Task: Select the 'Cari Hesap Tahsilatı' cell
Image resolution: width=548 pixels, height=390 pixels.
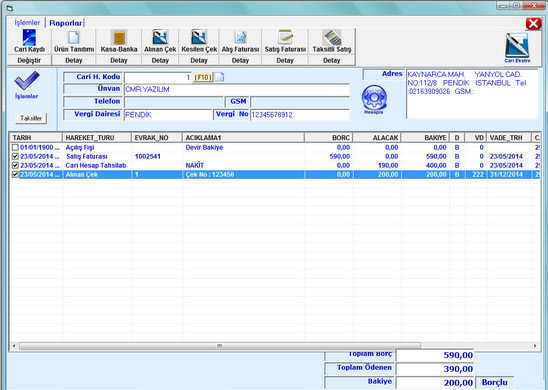Action: 96,165
